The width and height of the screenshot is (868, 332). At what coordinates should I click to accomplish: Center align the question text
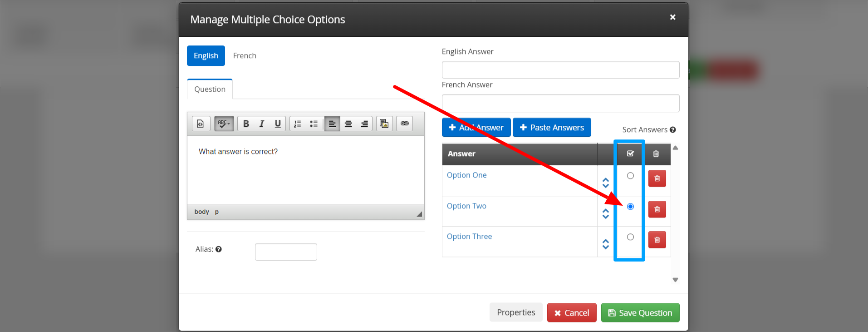[x=348, y=124]
